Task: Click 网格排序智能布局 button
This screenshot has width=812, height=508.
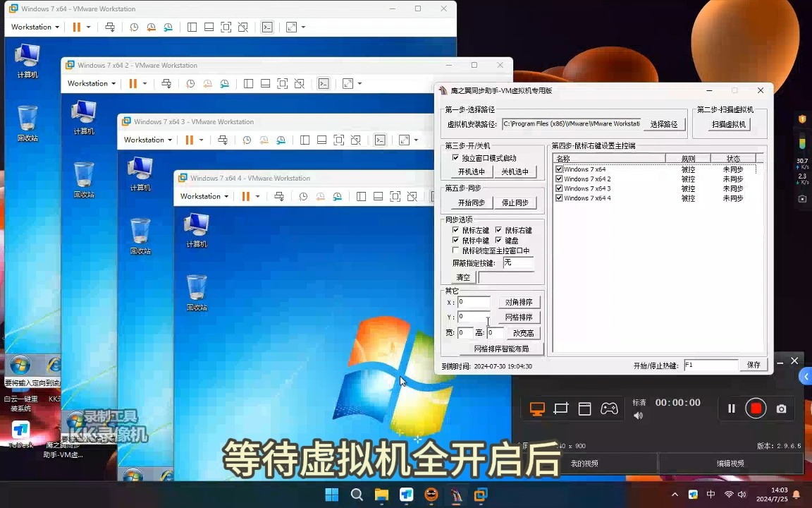Action: tap(501, 349)
